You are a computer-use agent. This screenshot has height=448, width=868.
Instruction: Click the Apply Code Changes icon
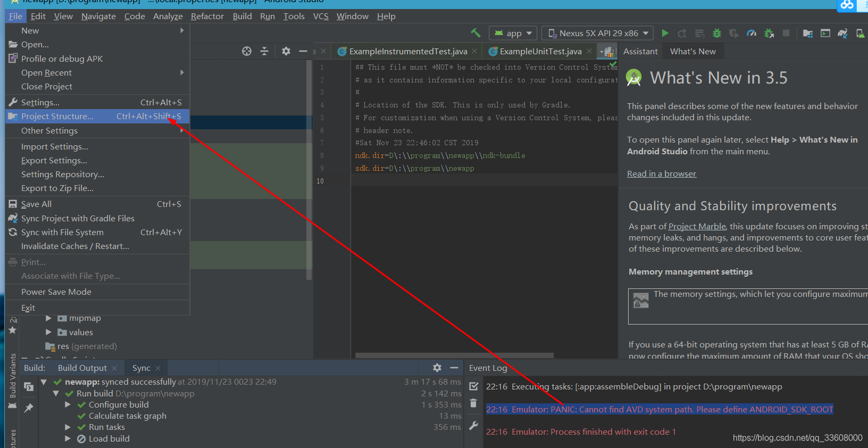[699, 34]
